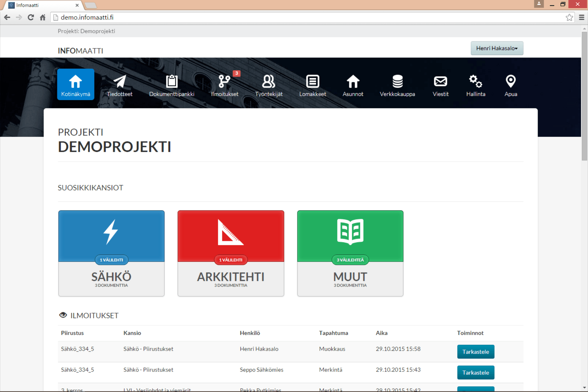Click 3 dokumenttia text under Muut

(350, 285)
